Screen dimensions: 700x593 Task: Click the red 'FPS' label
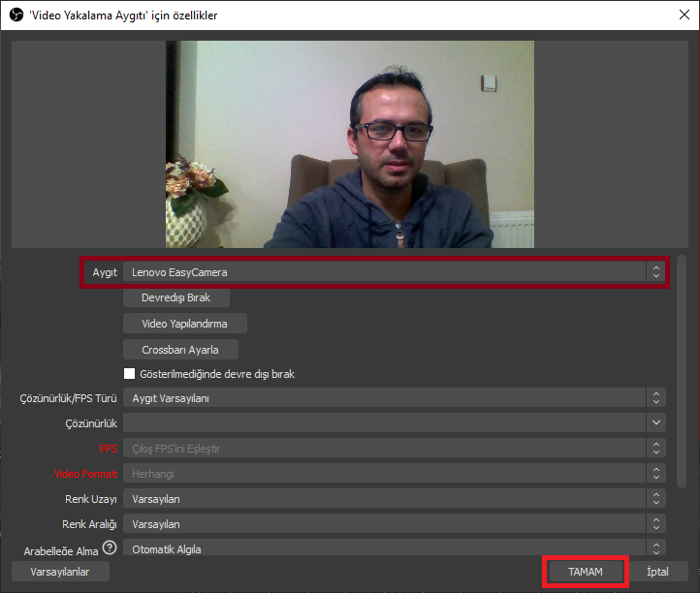click(108, 449)
